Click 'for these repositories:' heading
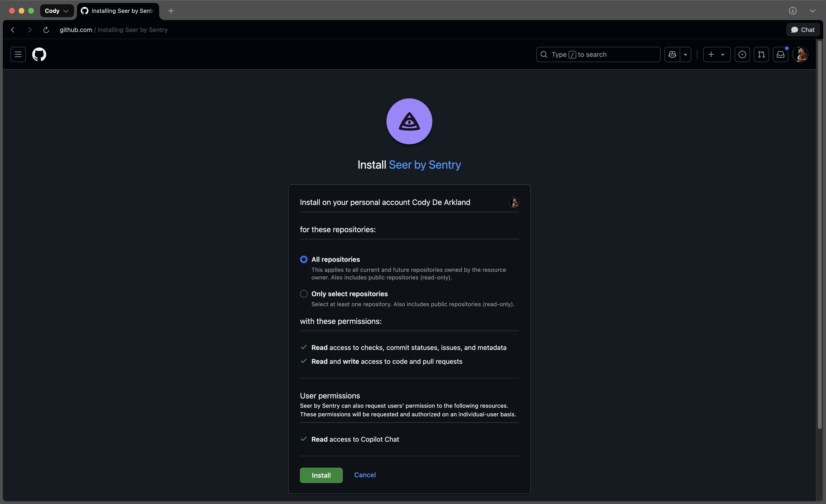 coord(337,230)
